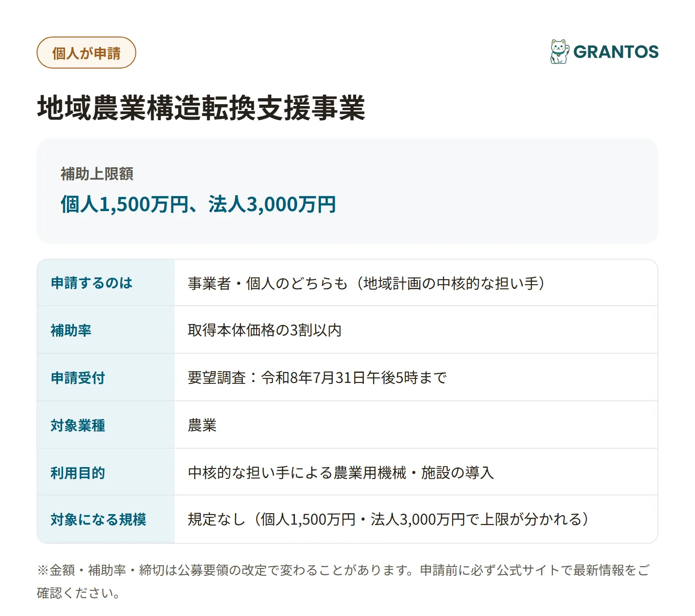This screenshot has height=616, width=695.
Task: Click the 申請するのは row label
Action: pos(91,283)
